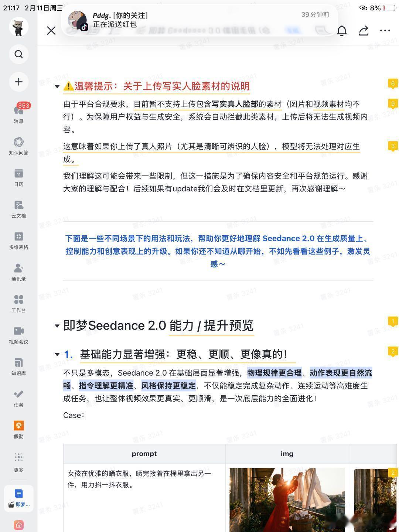This screenshot has width=399, height=532.
Task: Open comment bubble 2 on table image
Action: click(393, 473)
